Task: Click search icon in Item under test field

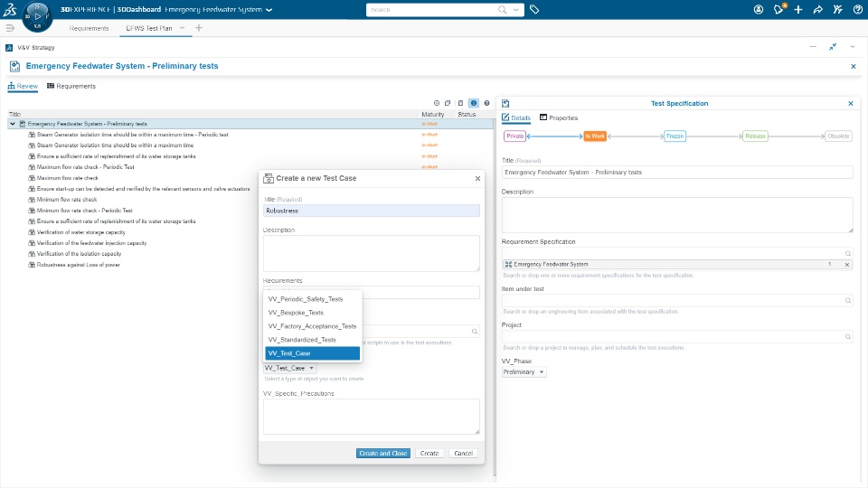Action: click(847, 300)
